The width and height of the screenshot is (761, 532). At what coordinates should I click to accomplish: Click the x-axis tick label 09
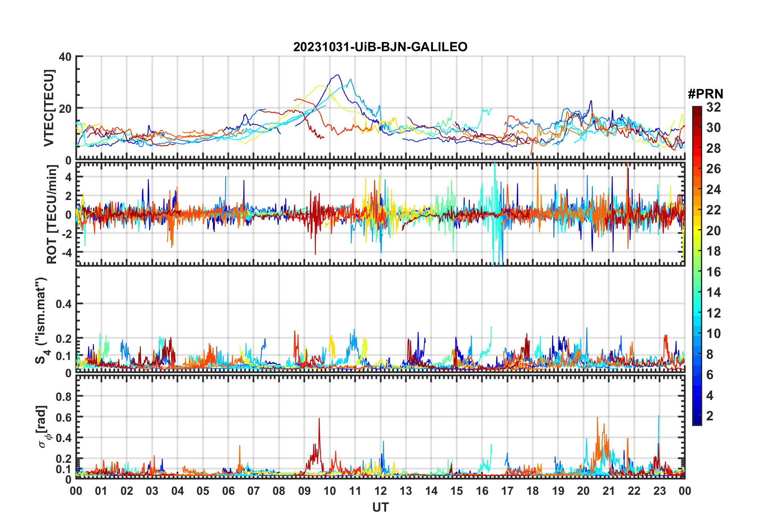(304, 491)
